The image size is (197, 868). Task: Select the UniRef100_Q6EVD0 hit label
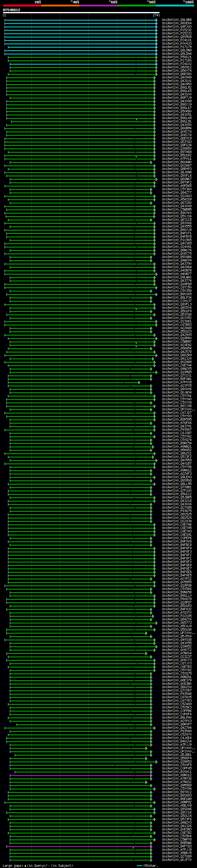(x=177, y=74)
